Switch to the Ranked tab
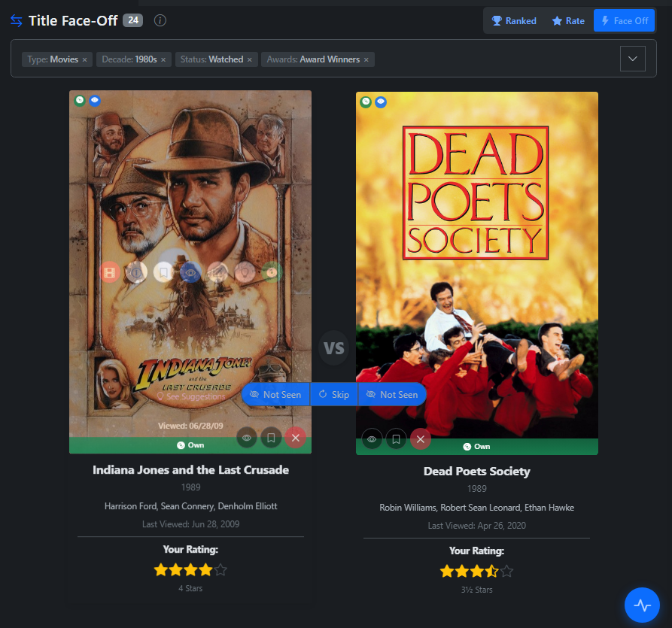The height and width of the screenshot is (628, 672). 514,21
